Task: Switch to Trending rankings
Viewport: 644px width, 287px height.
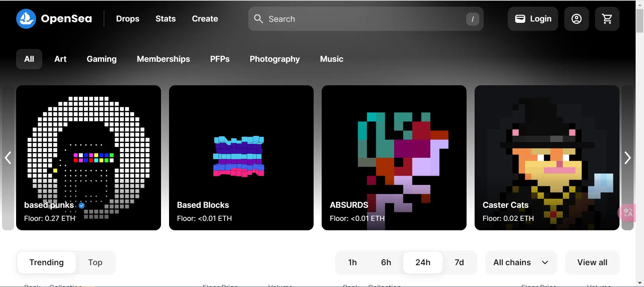Action: tap(47, 262)
